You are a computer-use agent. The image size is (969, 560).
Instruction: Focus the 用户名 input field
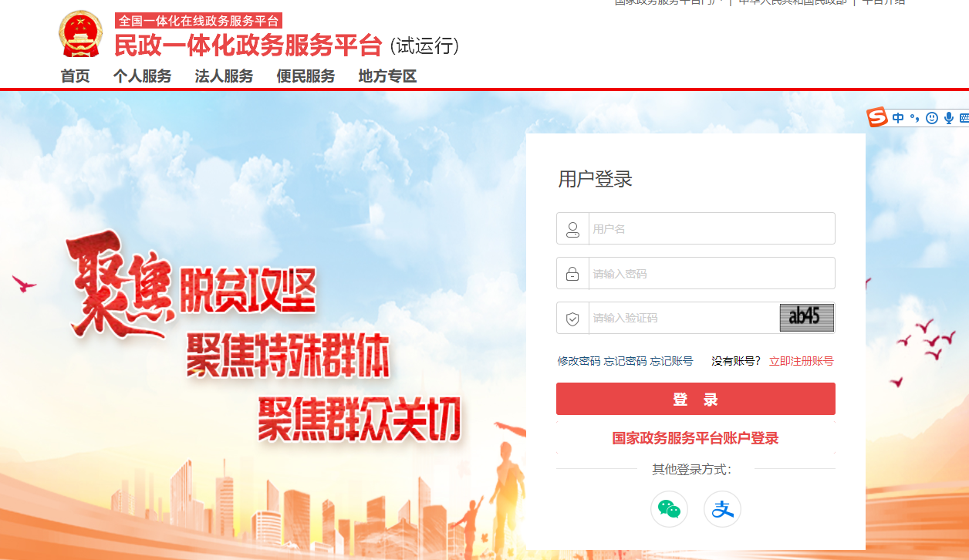(x=696, y=228)
